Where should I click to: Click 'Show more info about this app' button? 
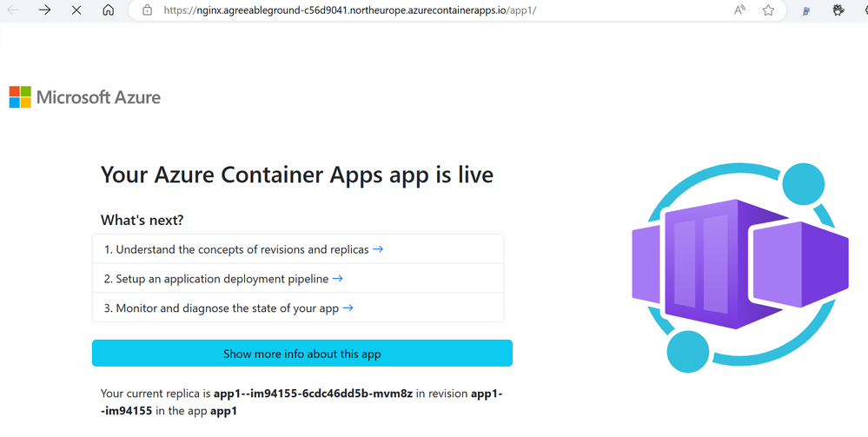click(x=302, y=354)
